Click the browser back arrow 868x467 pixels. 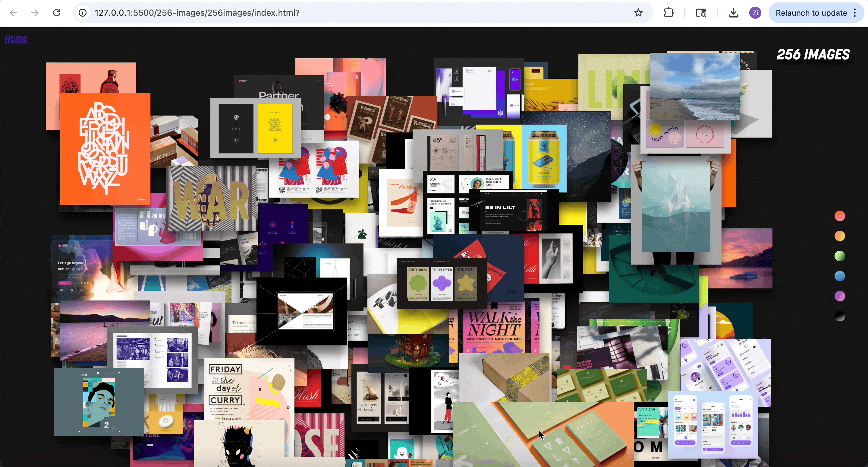pyautogui.click(x=14, y=13)
